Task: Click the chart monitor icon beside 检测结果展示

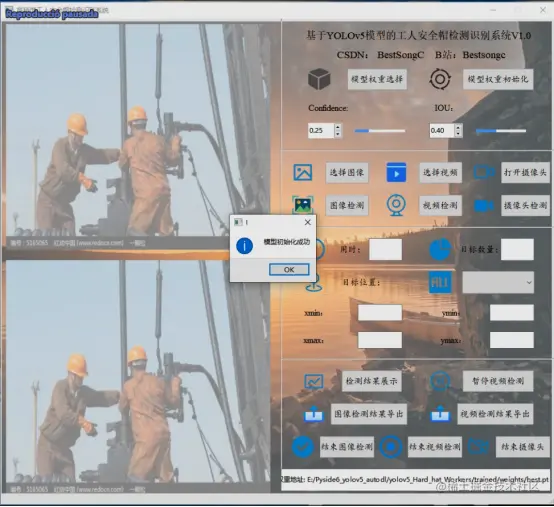Action: pyautogui.click(x=314, y=381)
